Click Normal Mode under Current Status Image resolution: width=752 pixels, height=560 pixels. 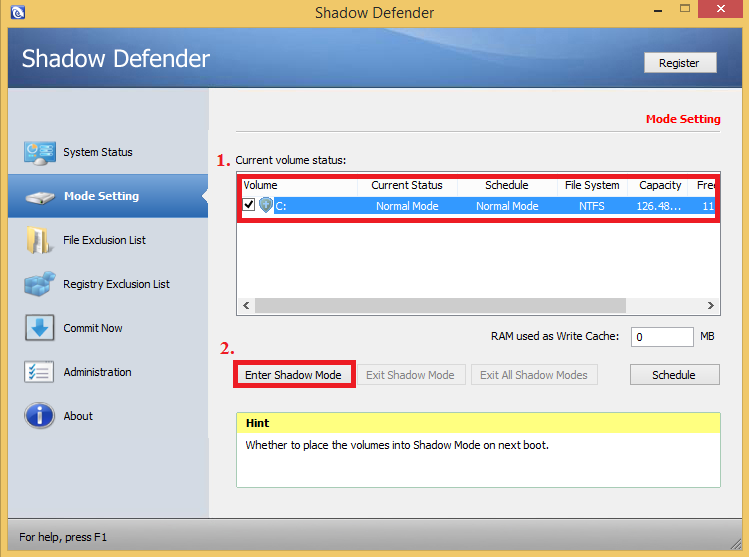click(407, 206)
